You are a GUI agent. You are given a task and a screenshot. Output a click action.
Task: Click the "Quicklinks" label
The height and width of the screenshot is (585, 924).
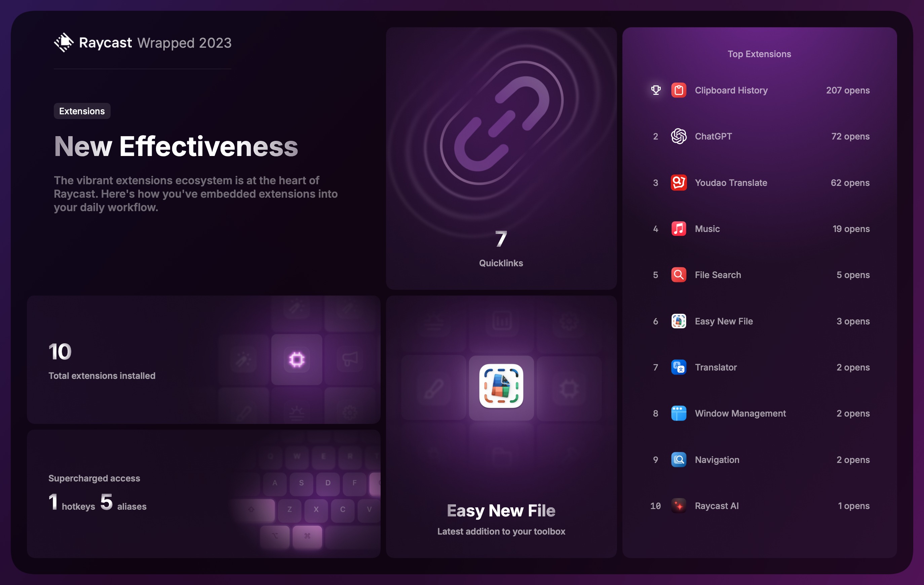(501, 263)
